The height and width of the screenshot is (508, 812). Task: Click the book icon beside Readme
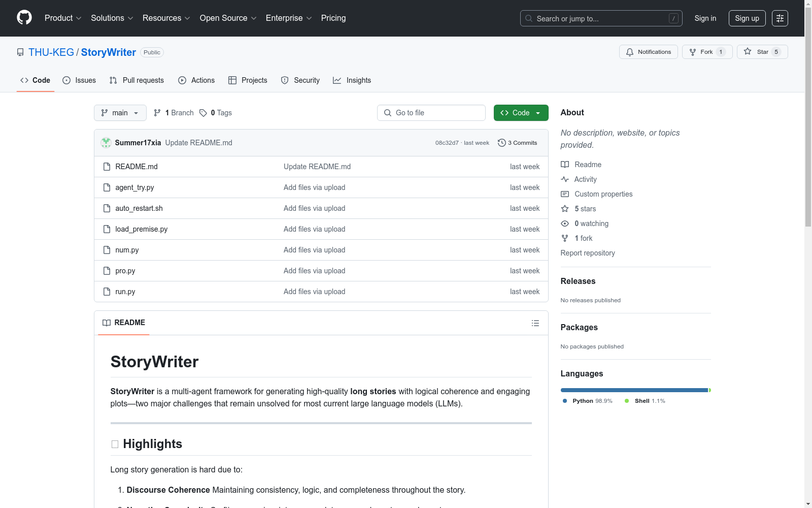tap(565, 165)
